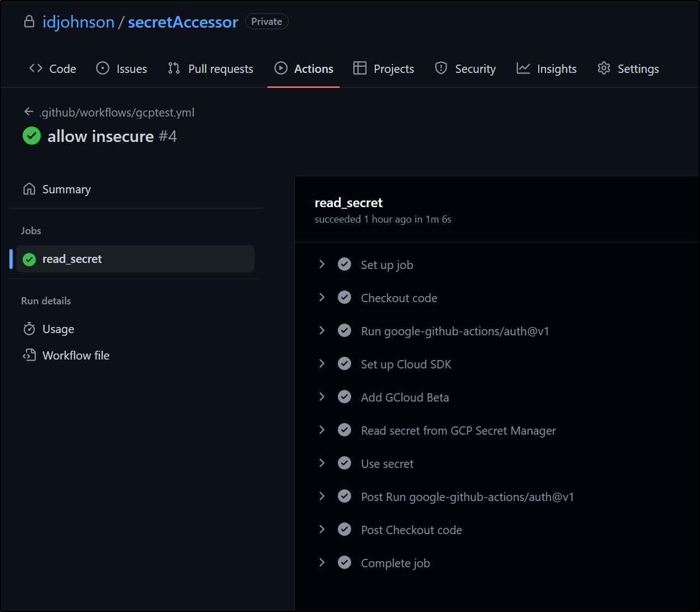Click the Private visibility badge
Screen dimensions: 700x612
tap(267, 22)
